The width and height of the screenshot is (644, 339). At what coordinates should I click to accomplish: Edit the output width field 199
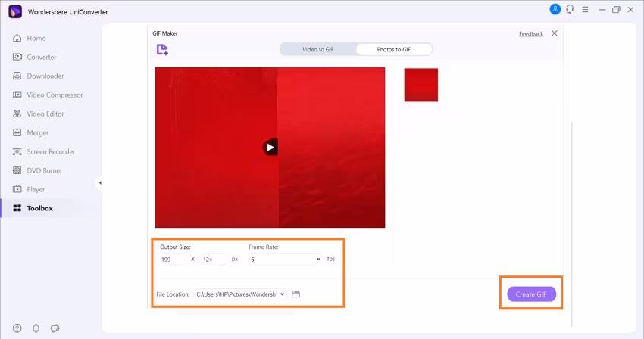[171, 260]
